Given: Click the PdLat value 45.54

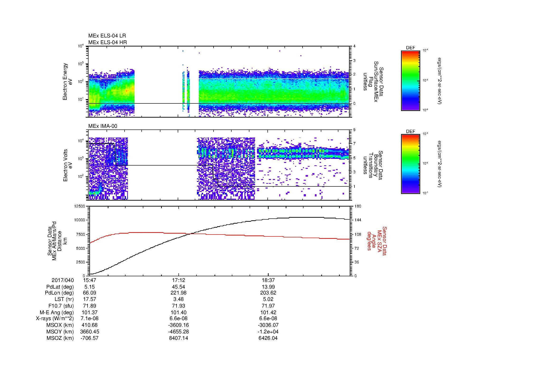Looking at the screenshot, I should coord(179,287).
